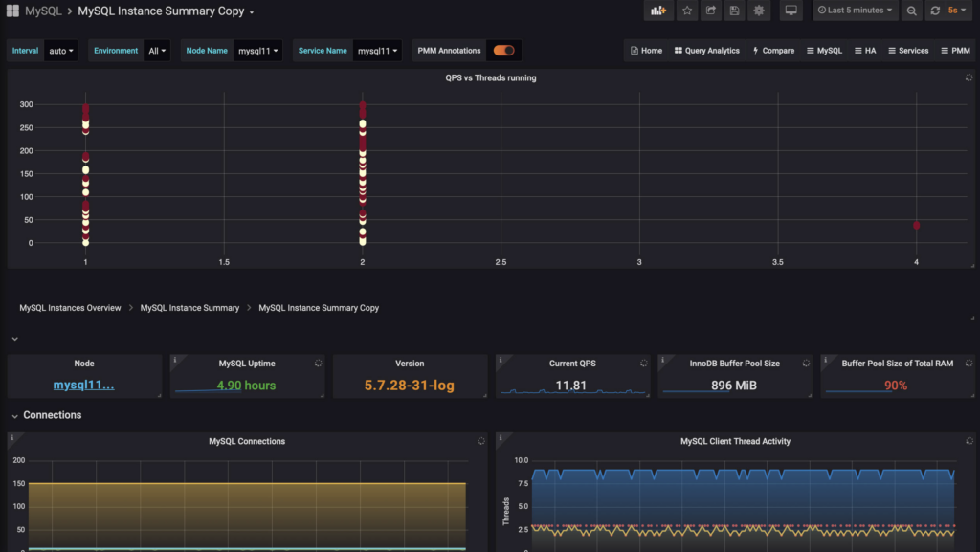980x552 pixels.
Task: Zoom out time range with magnifier icon
Action: 911,11
